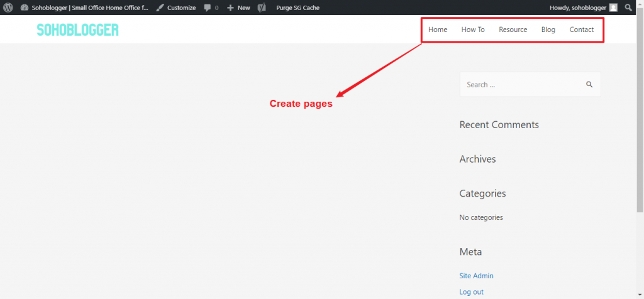Click the WordPress logo in admin bar

tap(8, 8)
